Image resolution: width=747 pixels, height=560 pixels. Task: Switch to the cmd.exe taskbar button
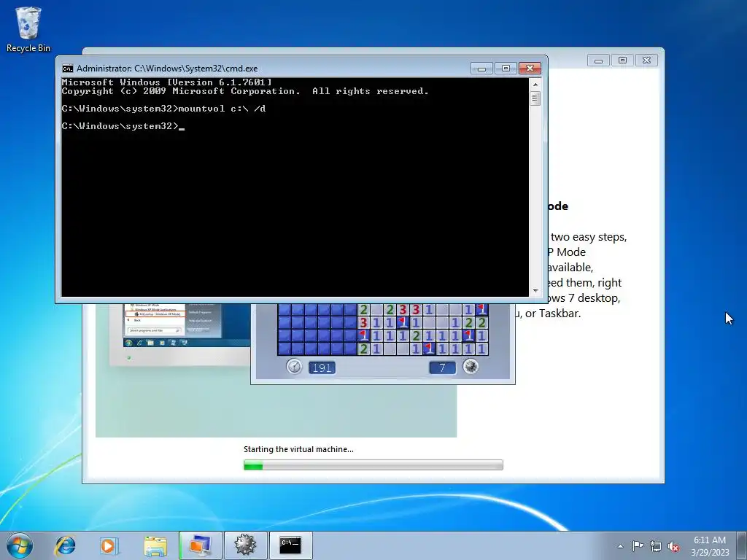(290, 545)
